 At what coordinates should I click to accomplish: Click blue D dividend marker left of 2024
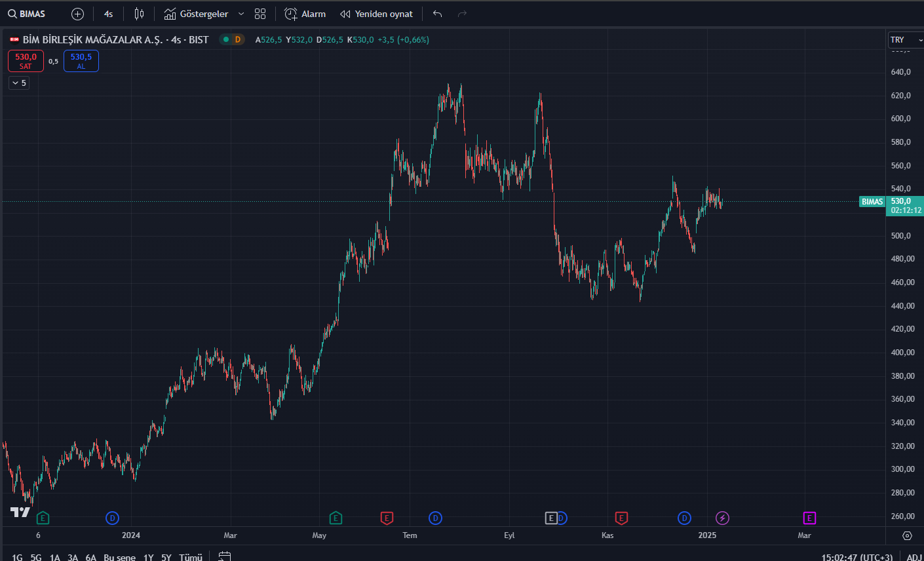113,518
